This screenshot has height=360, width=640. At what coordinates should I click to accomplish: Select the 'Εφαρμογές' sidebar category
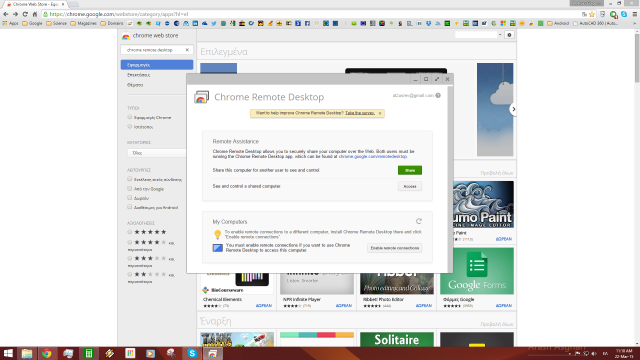click(157, 65)
